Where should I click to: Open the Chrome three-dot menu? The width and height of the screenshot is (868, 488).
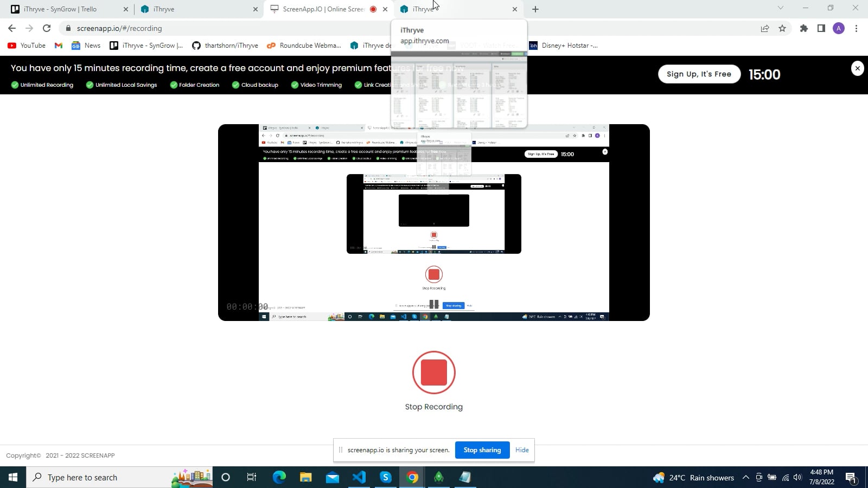pos(856,28)
